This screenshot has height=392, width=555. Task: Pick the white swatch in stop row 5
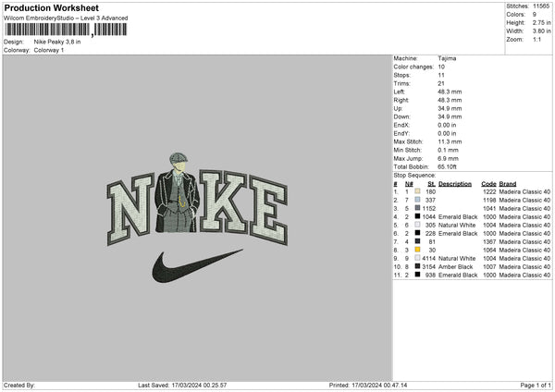[418, 225]
